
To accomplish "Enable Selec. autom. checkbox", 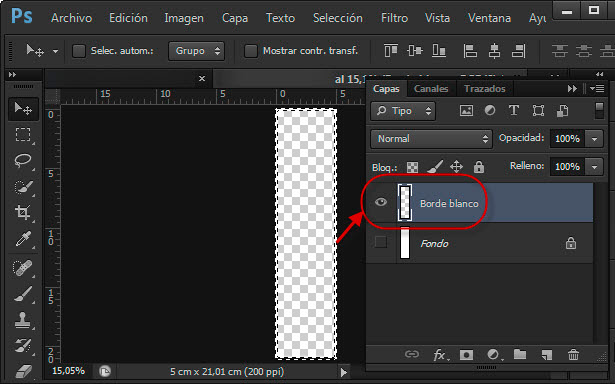I will [79, 51].
